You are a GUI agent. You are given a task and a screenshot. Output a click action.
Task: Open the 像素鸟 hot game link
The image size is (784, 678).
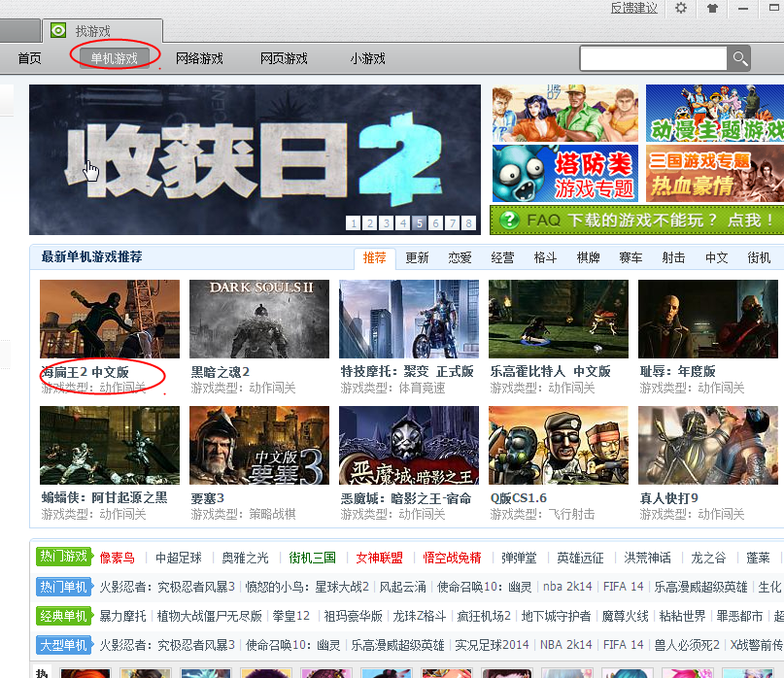pos(117,558)
